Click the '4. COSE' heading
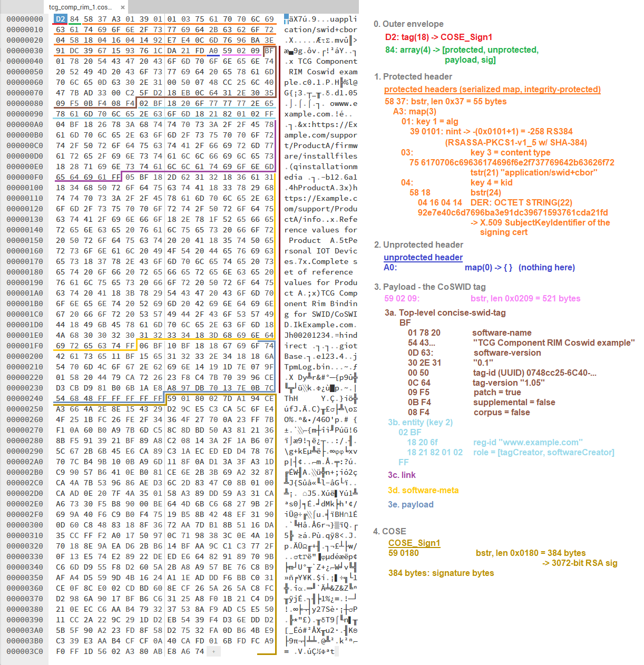This screenshot has width=644, height=665. coord(389,531)
